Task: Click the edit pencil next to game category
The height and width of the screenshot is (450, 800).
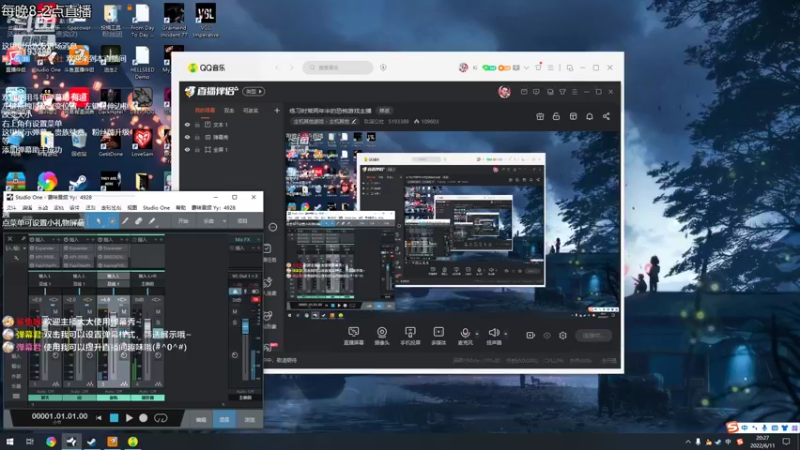Action: 354,121
